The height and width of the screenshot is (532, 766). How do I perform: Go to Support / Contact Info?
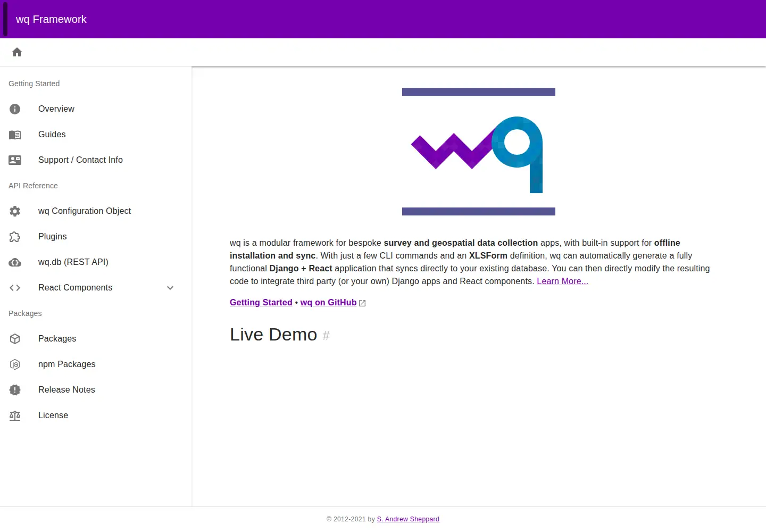(96, 160)
